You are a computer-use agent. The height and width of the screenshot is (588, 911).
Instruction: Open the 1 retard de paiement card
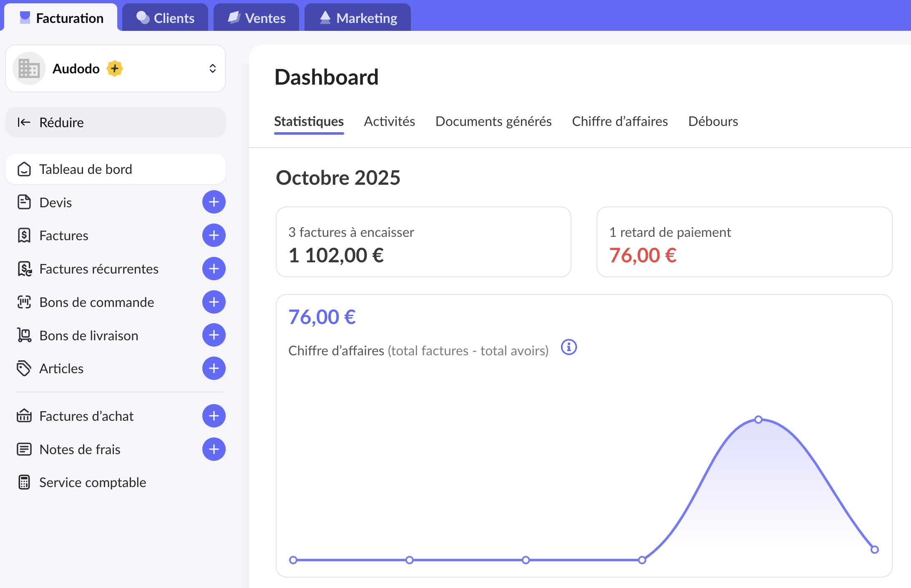point(744,242)
